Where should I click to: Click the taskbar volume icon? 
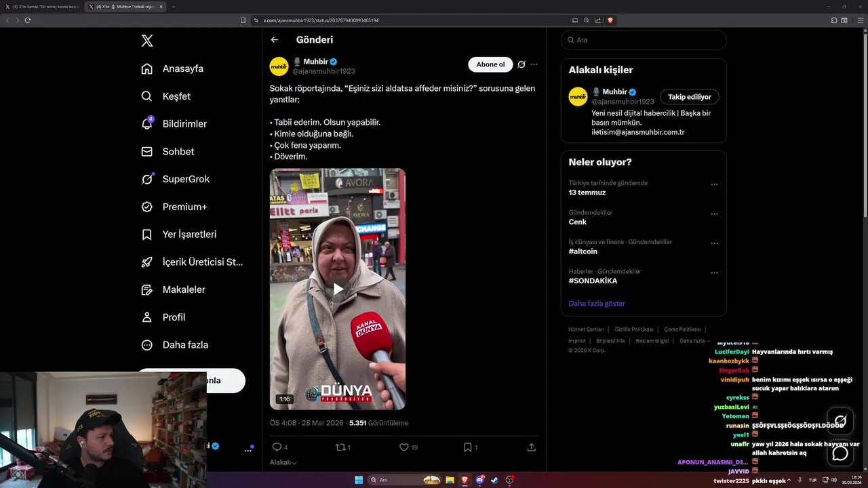833,480
